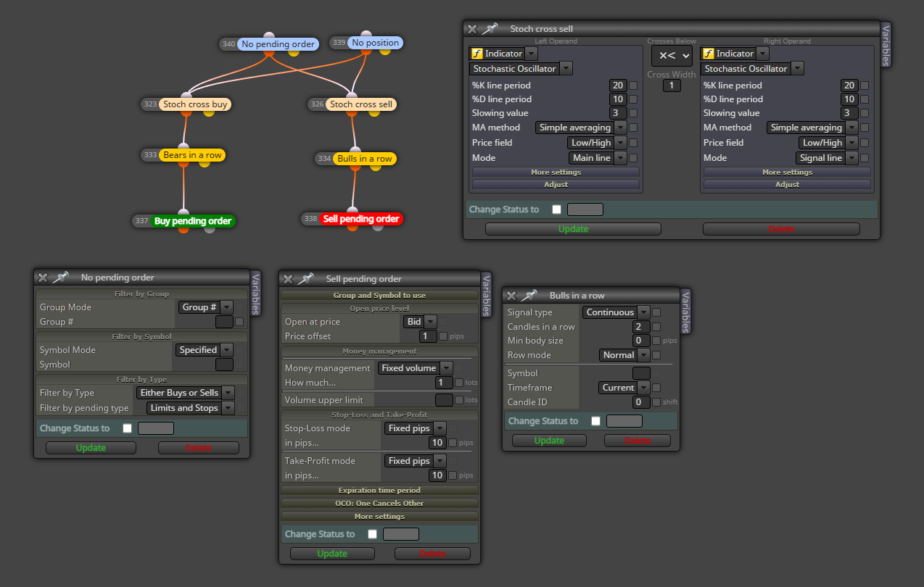The width and height of the screenshot is (924, 587).
Task: Click Min body size value field
Action: (x=641, y=341)
